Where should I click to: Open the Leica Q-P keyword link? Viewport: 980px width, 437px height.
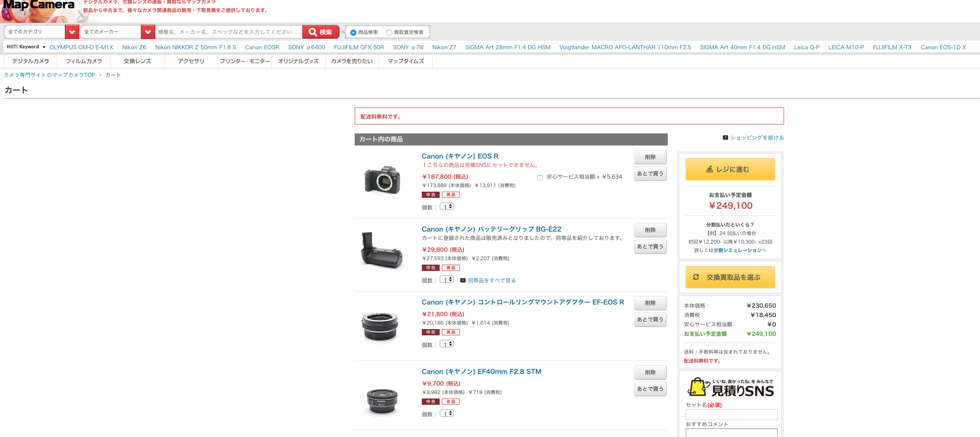point(807,47)
